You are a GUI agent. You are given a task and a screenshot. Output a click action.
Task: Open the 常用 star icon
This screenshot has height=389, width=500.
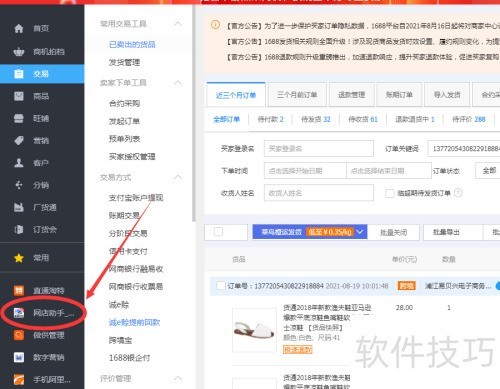click(x=19, y=258)
